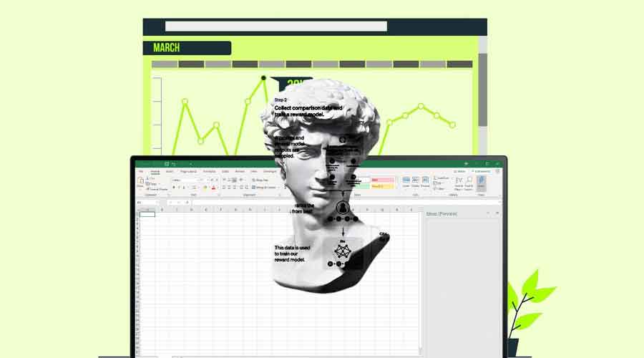Image resolution: width=644 pixels, height=358 pixels.
Task: Click the Paste icon in Excel's clipboard group
Action: tap(140, 180)
